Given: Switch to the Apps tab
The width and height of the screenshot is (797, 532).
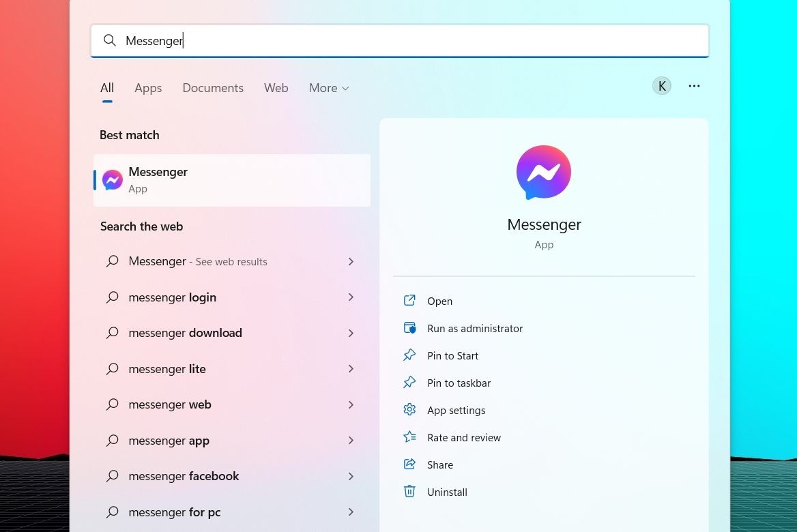Looking at the screenshot, I should pos(148,88).
